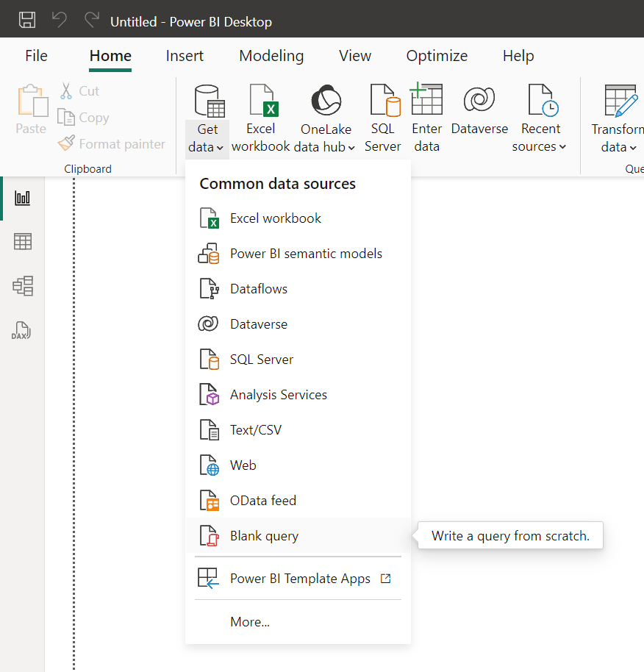
Task: Click the Enter data ribbon icon
Action: coord(426,118)
